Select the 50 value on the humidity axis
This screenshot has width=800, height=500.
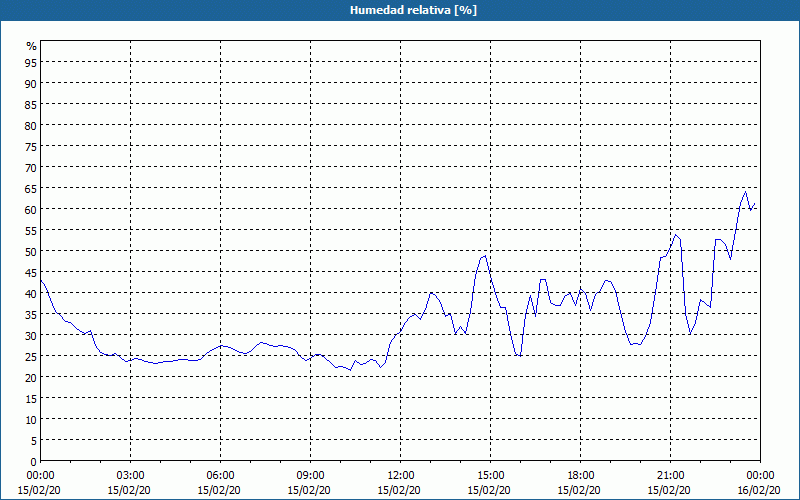[31, 252]
